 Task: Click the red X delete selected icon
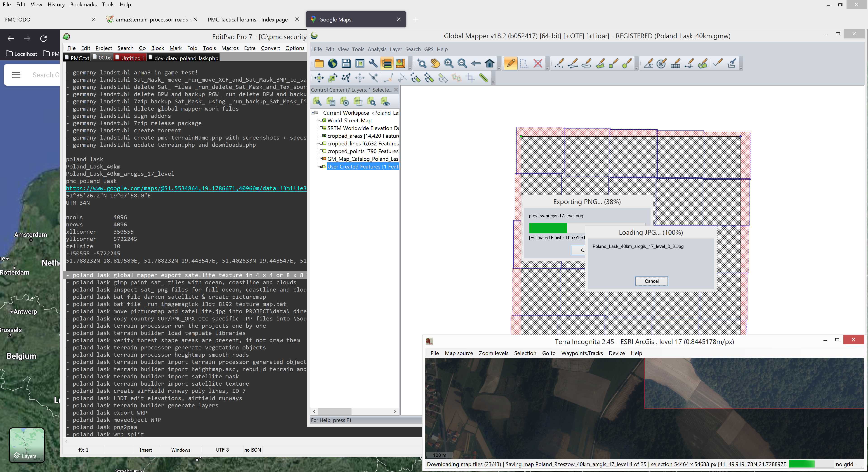[538, 63]
